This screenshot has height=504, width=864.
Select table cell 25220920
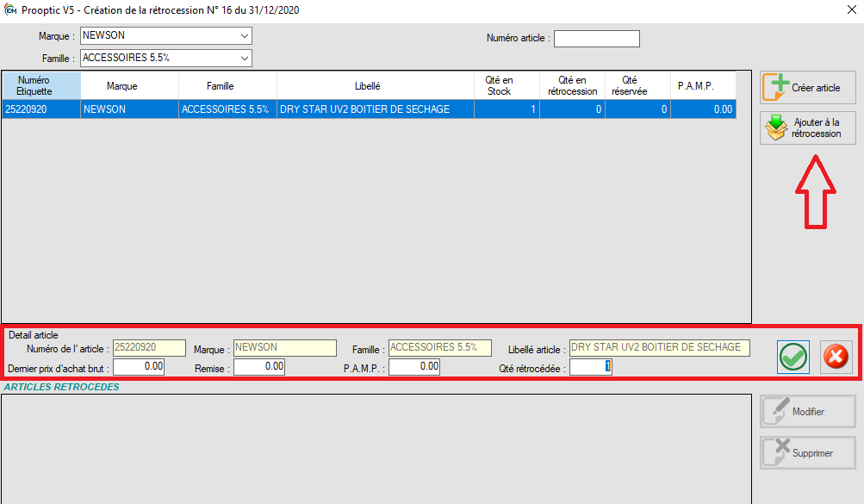coord(41,109)
